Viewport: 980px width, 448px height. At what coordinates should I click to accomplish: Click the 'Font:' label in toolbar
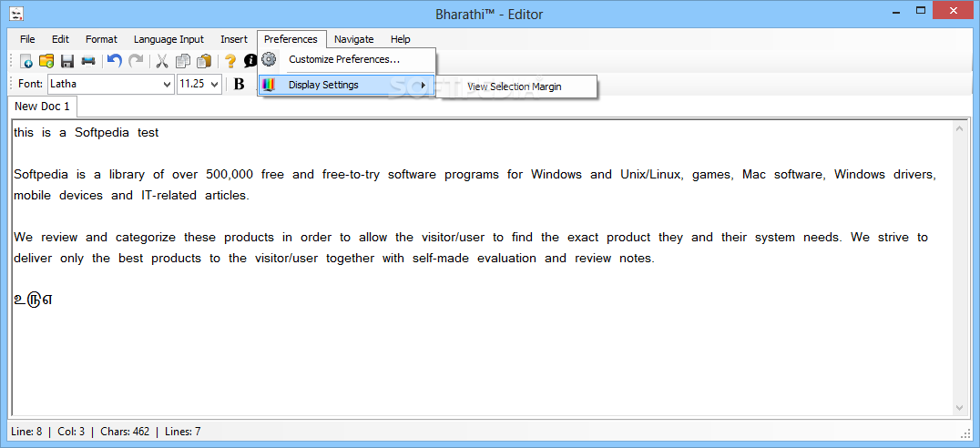tap(31, 84)
